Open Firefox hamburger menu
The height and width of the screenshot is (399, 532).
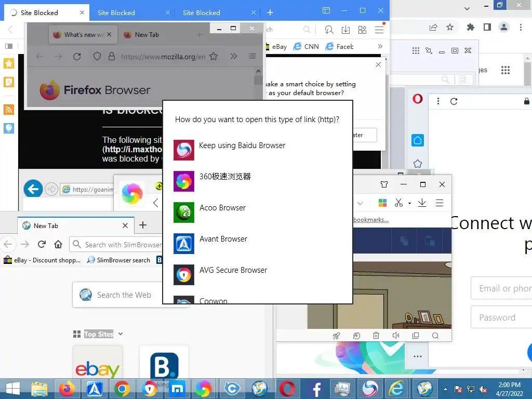pos(252,56)
